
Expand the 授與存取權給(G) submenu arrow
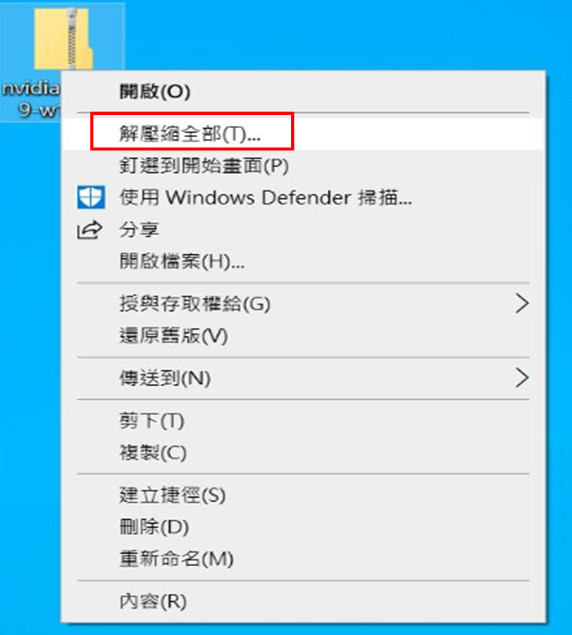pos(522,304)
